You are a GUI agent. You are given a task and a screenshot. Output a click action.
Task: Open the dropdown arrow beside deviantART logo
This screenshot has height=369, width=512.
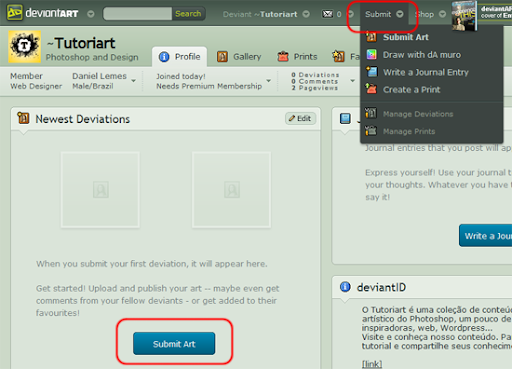point(90,14)
